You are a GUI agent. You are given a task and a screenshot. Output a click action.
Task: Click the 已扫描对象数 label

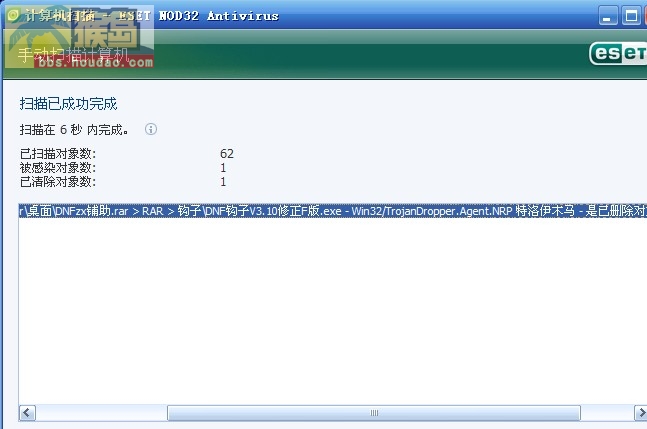point(58,154)
